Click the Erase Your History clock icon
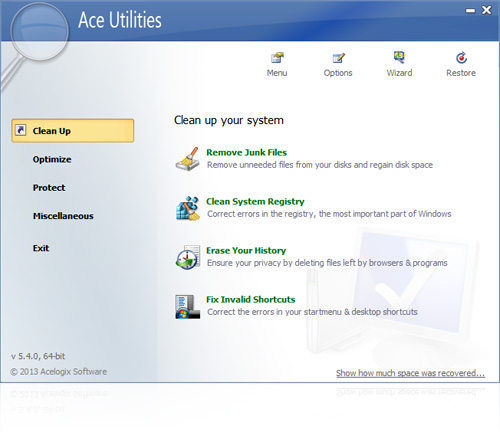The width and height of the screenshot is (500, 435). point(188,257)
